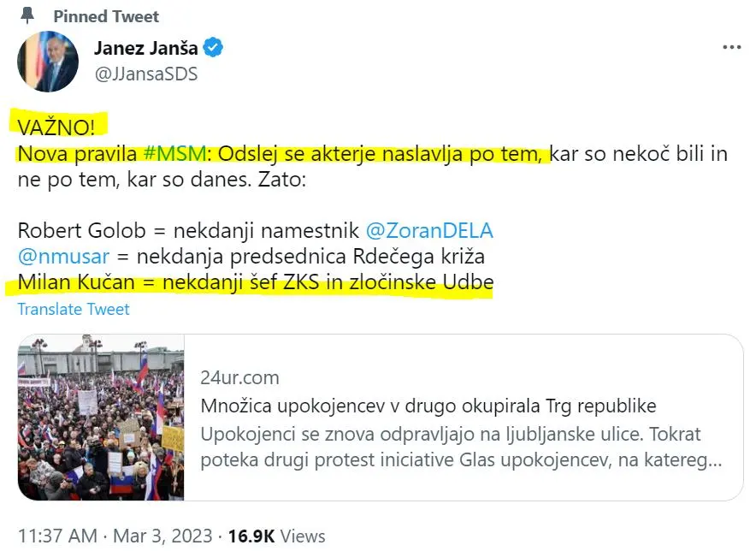Image resolution: width=756 pixels, height=551 pixels.
Task: Open Janez Janša's profile picture
Action: [48, 62]
